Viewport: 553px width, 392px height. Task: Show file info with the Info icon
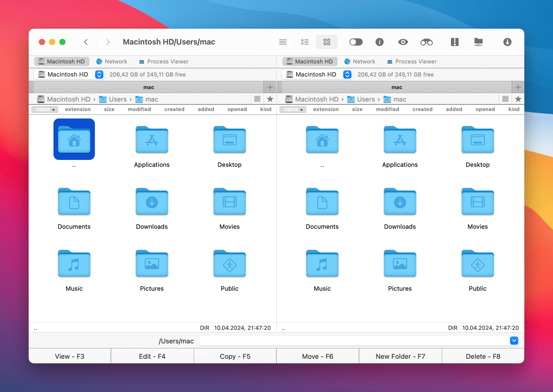pos(379,42)
